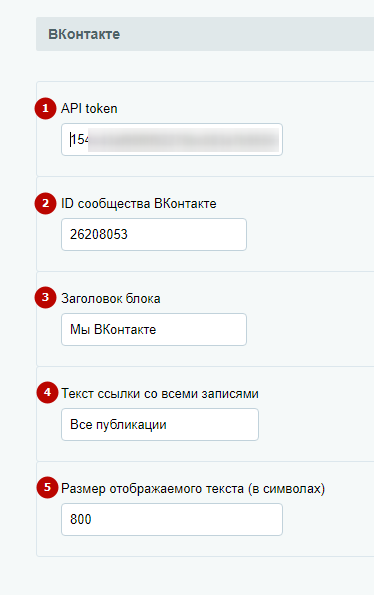374x595 pixels.
Task: Click the 26208053 value text
Action: (99, 235)
